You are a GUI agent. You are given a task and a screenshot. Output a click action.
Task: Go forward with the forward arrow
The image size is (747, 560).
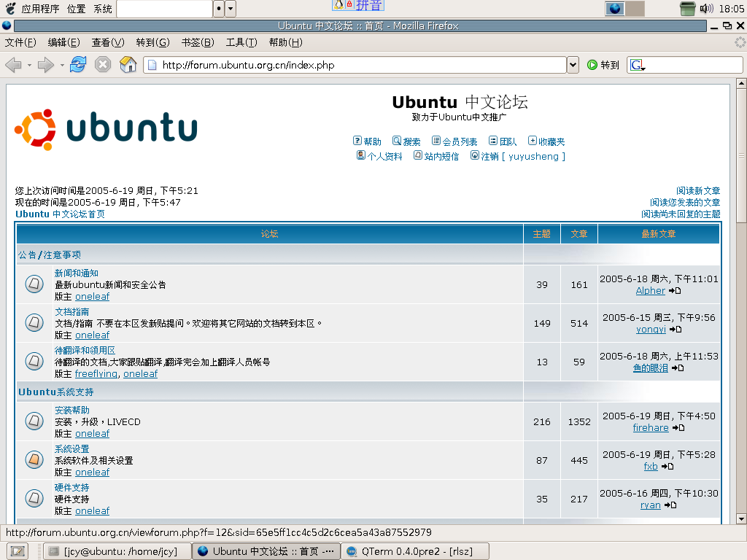[45, 65]
